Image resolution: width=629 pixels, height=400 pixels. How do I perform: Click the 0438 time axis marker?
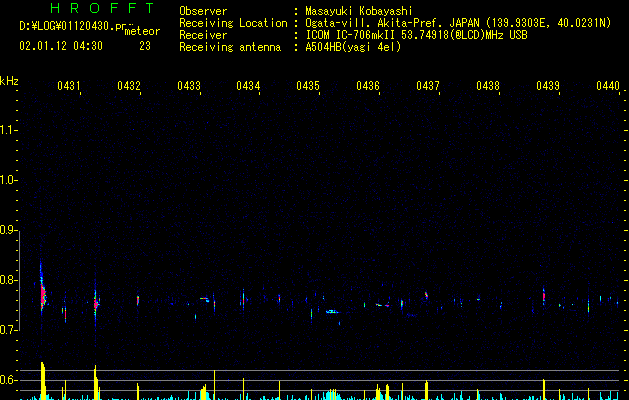click(x=488, y=85)
